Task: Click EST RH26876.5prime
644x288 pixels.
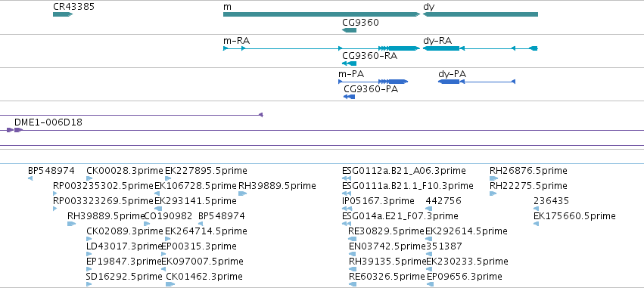Action: point(528,171)
